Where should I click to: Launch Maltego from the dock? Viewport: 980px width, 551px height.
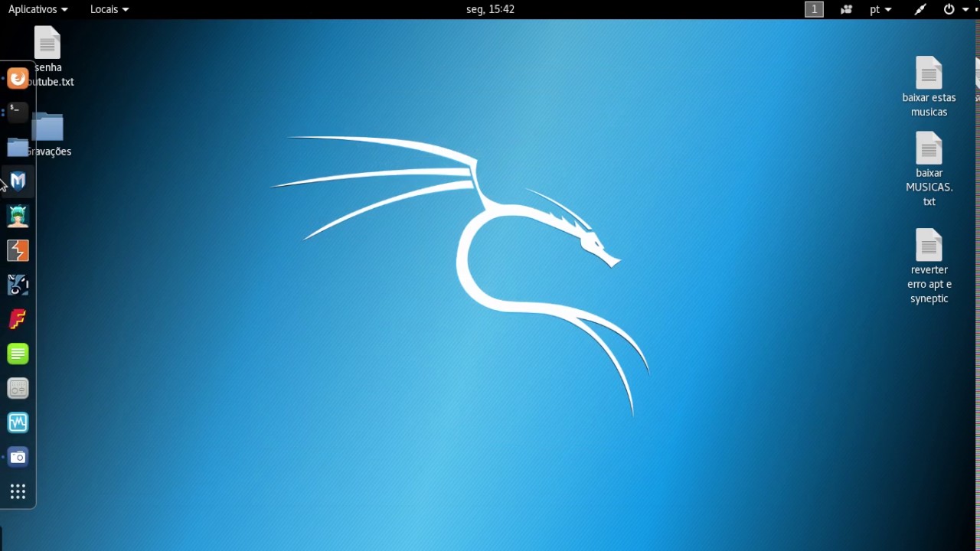tap(18, 285)
